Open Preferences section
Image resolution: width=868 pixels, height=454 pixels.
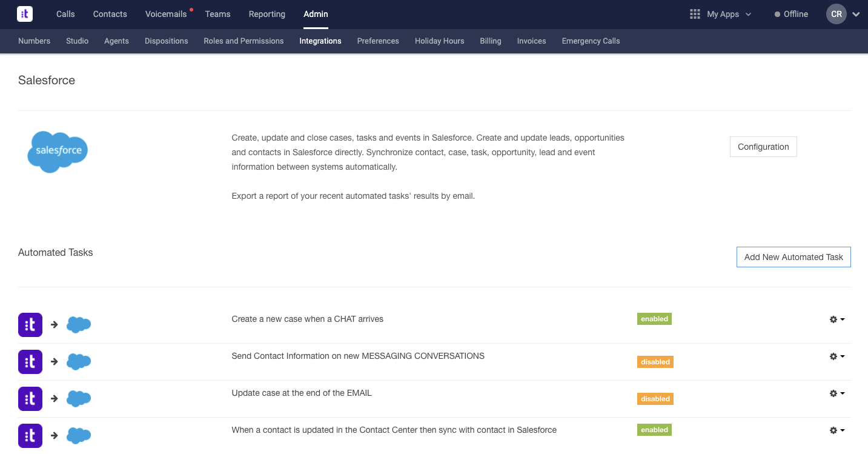(x=378, y=41)
